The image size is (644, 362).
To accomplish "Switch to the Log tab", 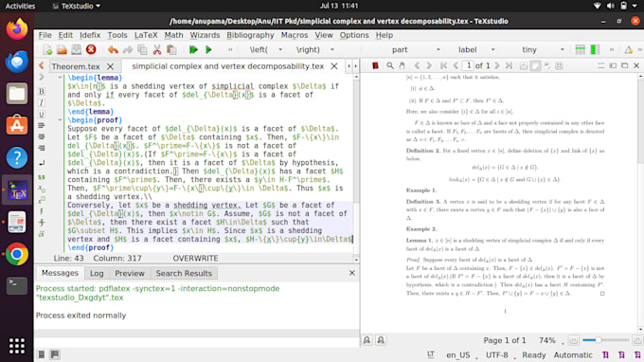I will [x=97, y=273].
